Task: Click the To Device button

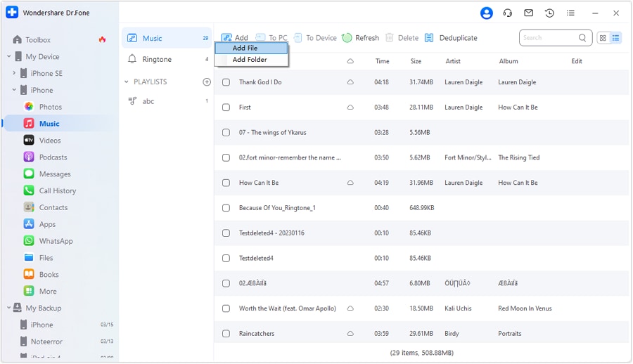Action: coord(315,38)
